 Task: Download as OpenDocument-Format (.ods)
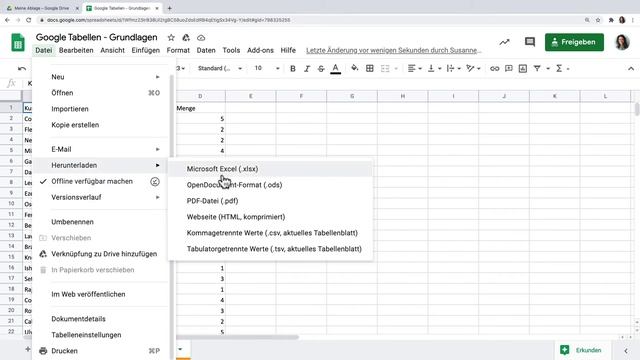tap(270, 185)
